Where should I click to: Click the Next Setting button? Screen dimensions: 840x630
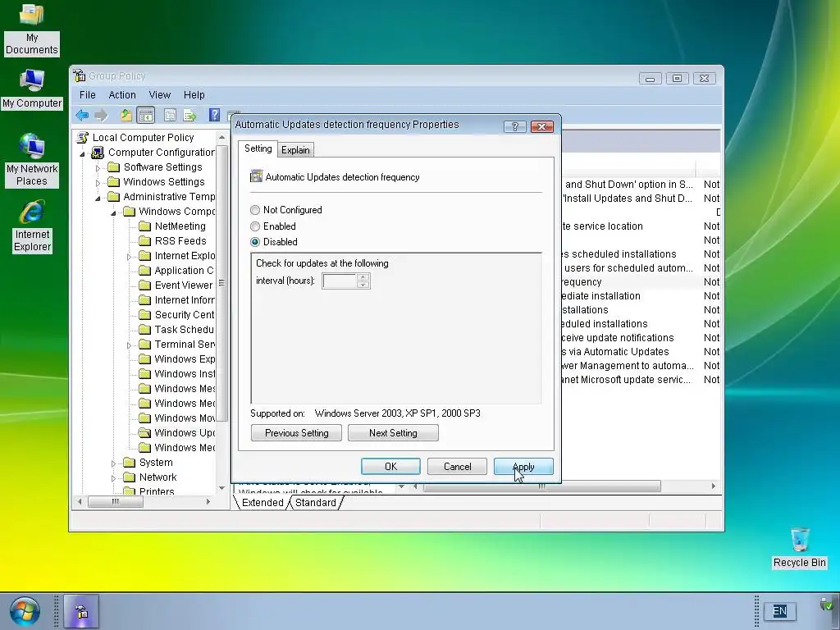pyautogui.click(x=393, y=433)
